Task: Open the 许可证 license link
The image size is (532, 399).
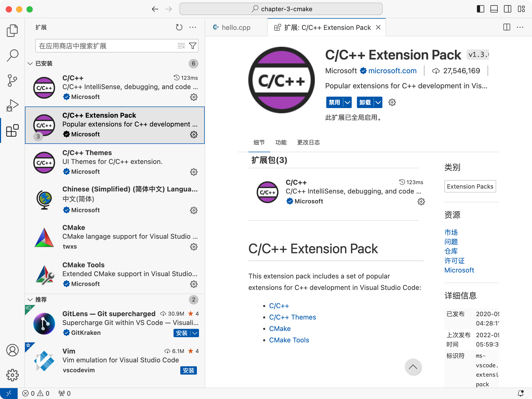Action: [x=454, y=261]
